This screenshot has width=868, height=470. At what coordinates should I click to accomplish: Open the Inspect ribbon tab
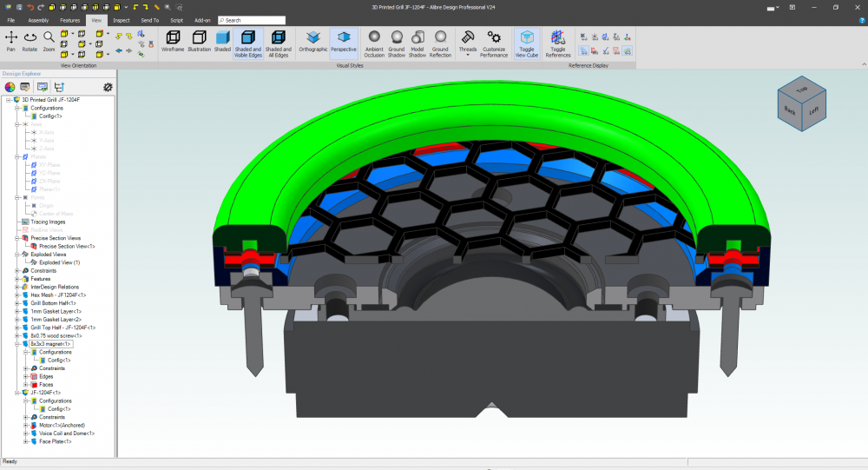122,19
